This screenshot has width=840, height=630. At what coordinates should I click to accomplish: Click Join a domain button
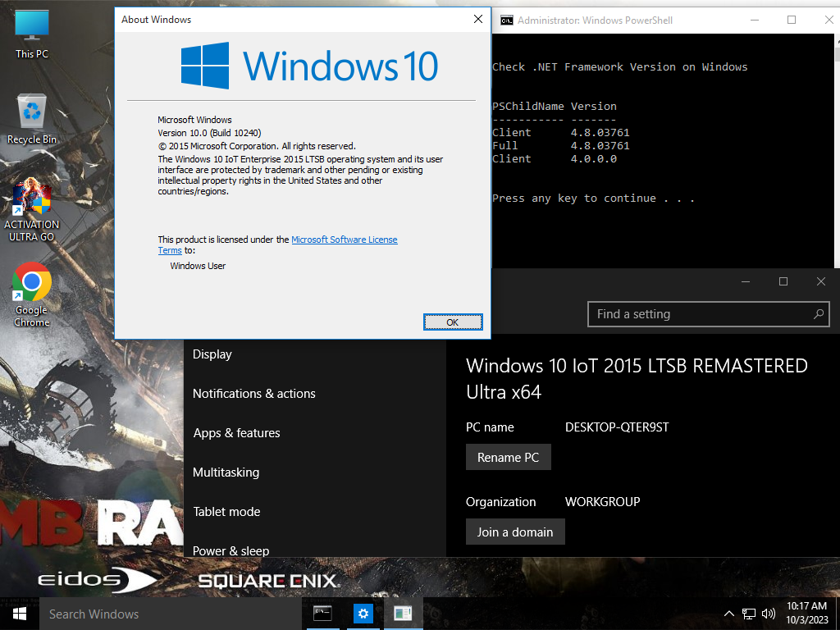pyautogui.click(x=515, y=532)
